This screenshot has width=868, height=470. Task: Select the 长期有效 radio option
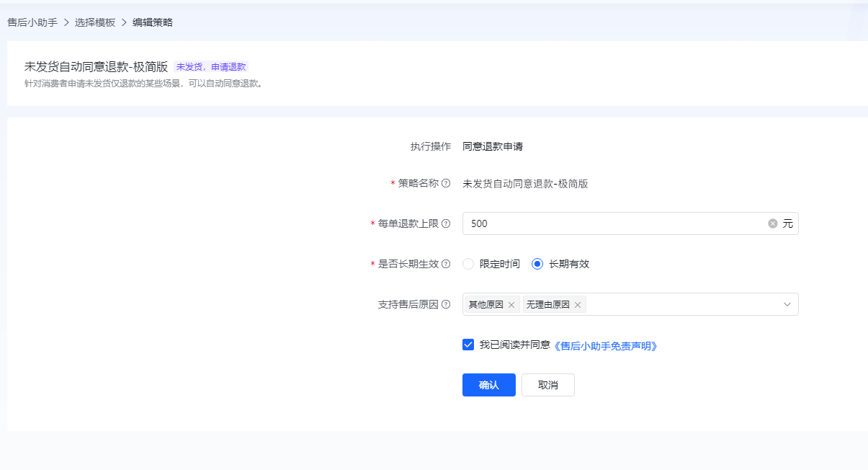pyautogui.click(x=537, y=264)
